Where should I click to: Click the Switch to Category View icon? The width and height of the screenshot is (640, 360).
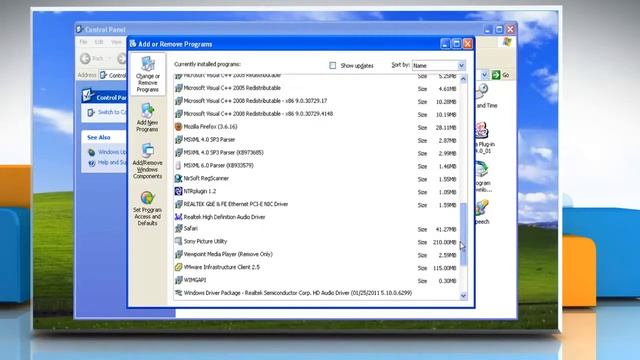tap(91, 112)
